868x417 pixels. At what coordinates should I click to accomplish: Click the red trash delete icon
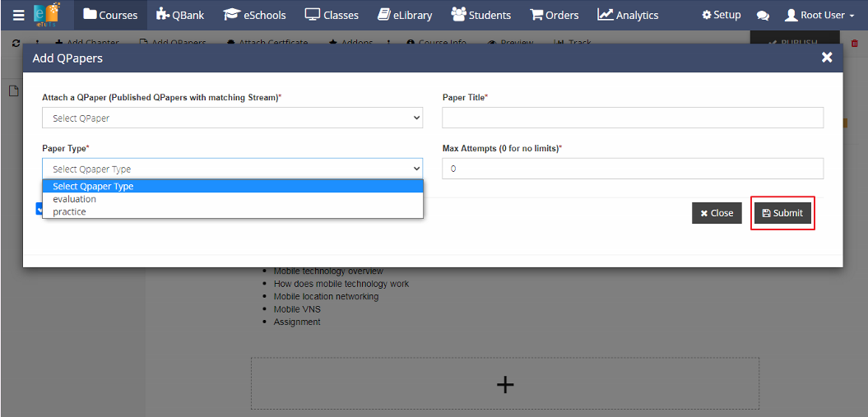854,43
